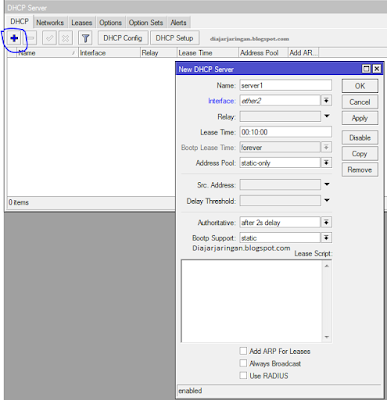Screen dimensions: 387x400
Task: Click the Address Pool field showing static-only
Action: [x=280, y=163]
